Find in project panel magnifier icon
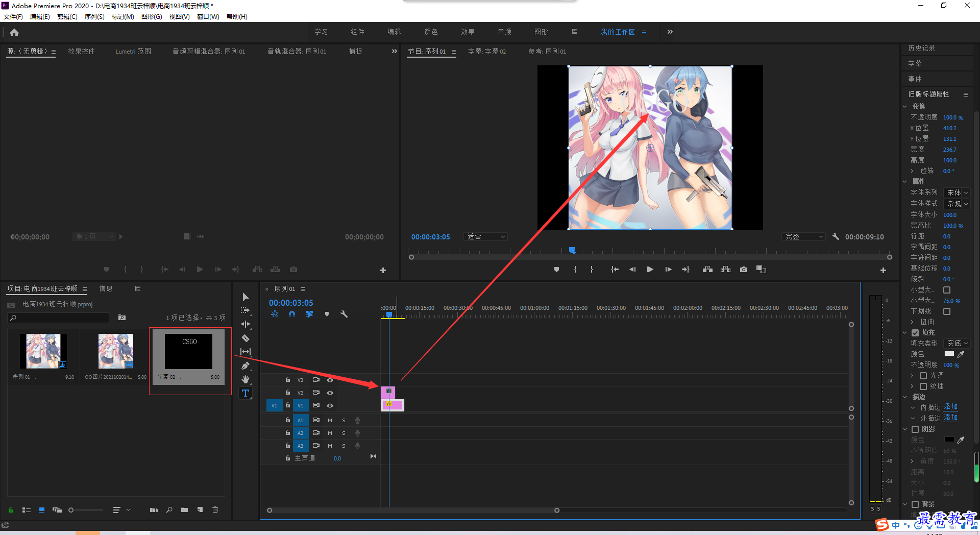 (x=169, y=509)
